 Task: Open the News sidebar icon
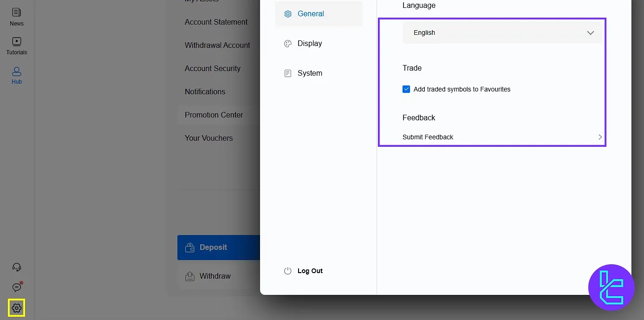[x=17, y=13]
